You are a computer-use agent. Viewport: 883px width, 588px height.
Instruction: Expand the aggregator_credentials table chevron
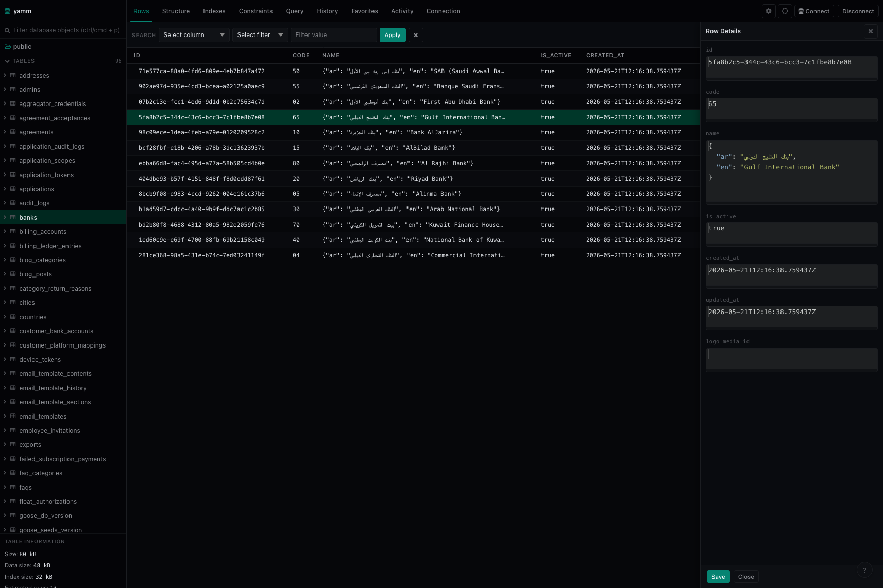tap(5, 103)
